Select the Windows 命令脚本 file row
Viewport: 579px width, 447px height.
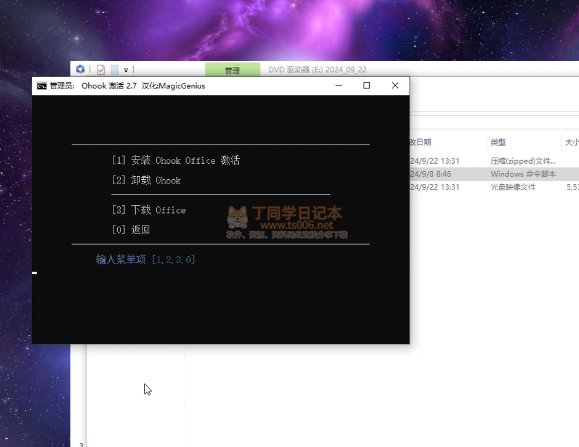click(x=494, y=174)
